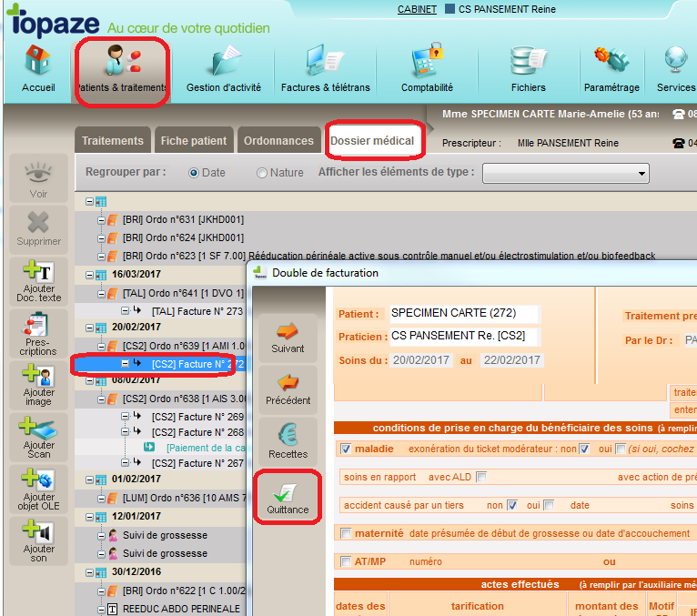The image size is (697, 616).
Task: Click Ajouter objet OLE icon
Action: 38,489
